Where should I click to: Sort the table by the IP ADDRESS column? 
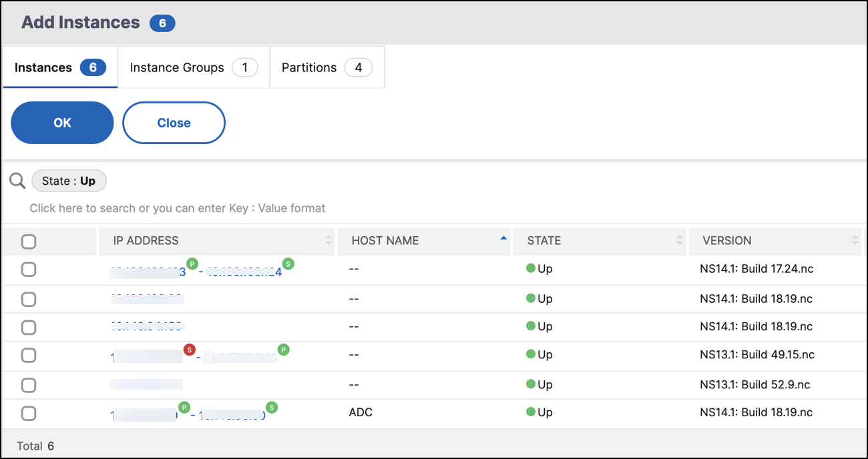click(x=216, y=241)
